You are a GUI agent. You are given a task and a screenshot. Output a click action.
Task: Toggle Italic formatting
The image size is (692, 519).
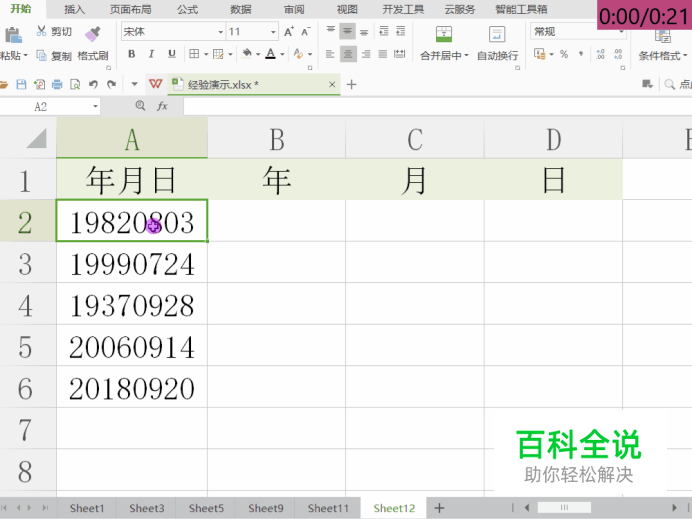click(x=151, y=54)
